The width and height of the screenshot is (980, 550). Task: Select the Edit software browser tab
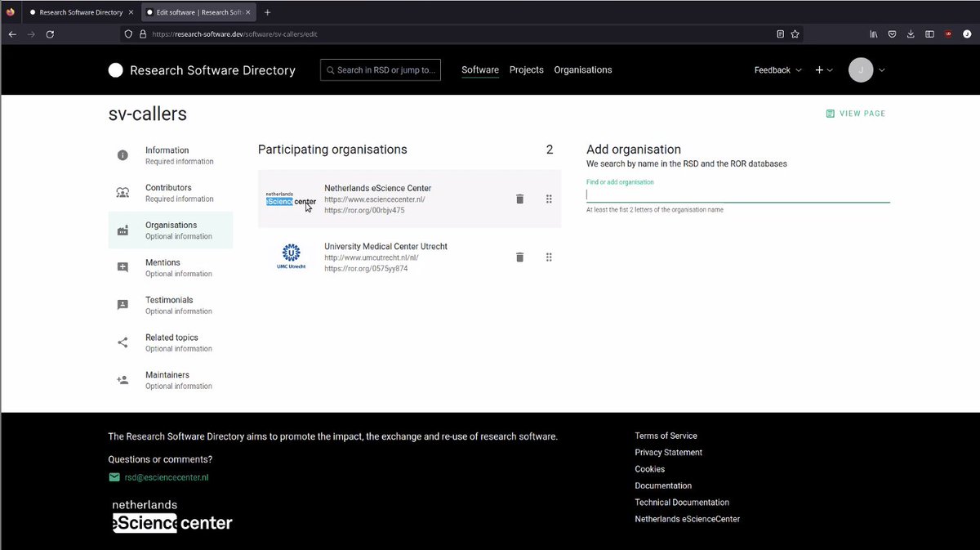click(198, 12)
